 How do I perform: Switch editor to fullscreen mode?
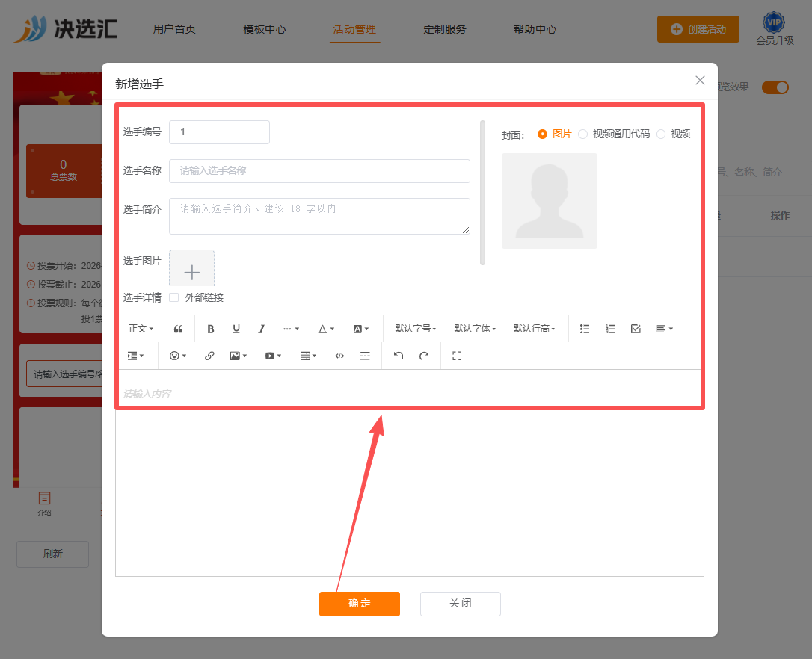457,356
